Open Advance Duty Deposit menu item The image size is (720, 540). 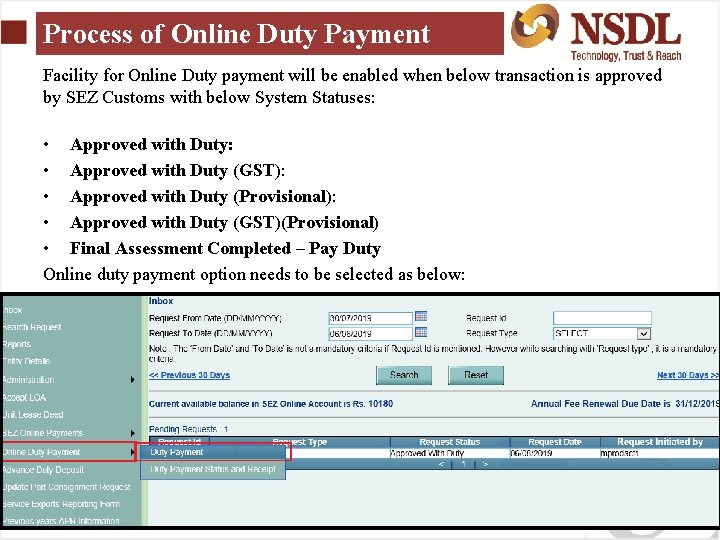click(43, 470)
